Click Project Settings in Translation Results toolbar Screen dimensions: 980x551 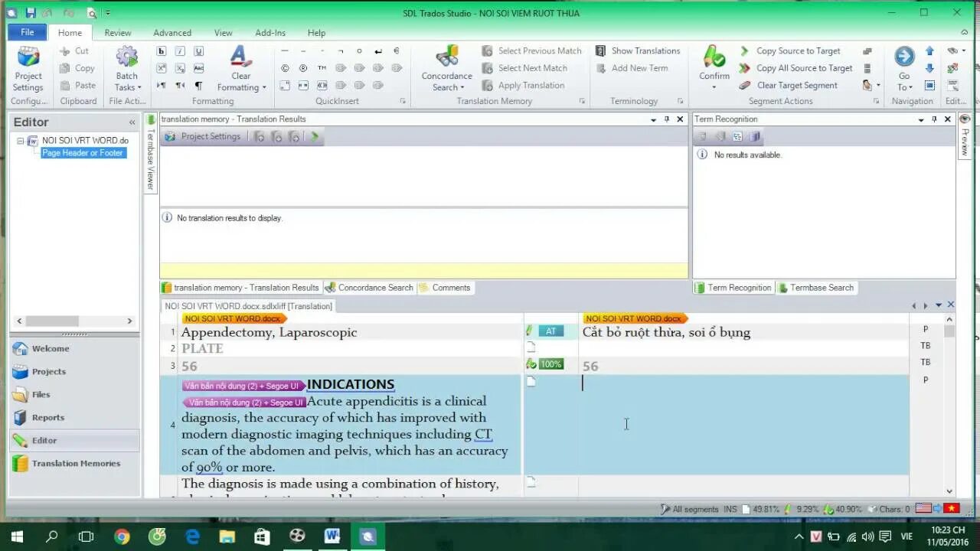(203, 136)
